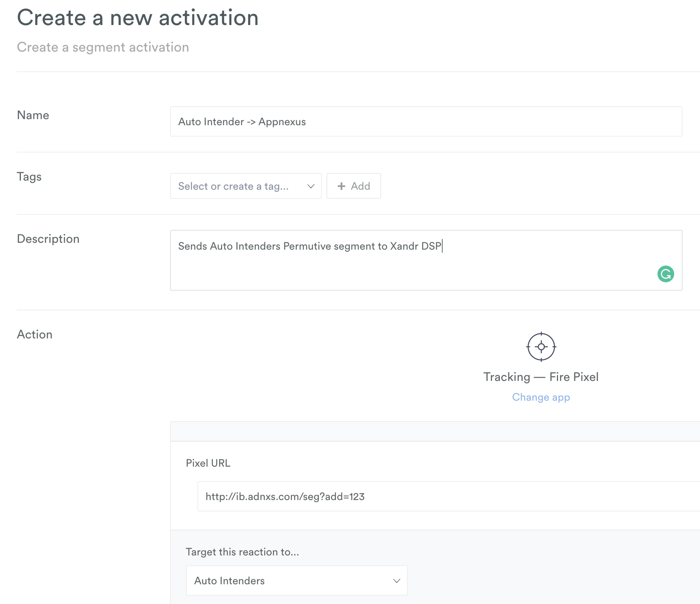Click the Tracking — Fire Pixel label

(x=541, y=377)
